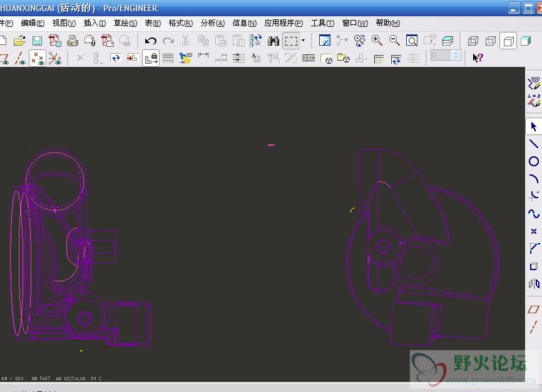
Task: Switch to no hidden display mode
Action: pos(508,41)
